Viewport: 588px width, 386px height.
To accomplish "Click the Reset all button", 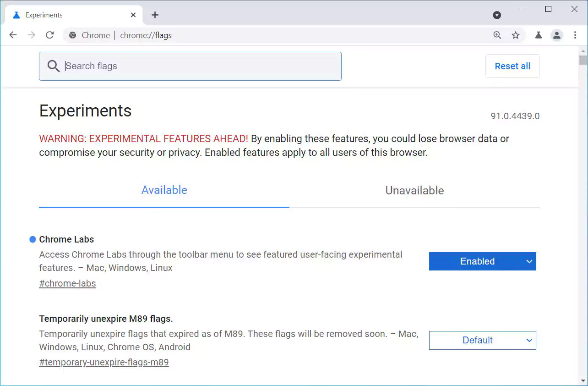I will (512, 66).
